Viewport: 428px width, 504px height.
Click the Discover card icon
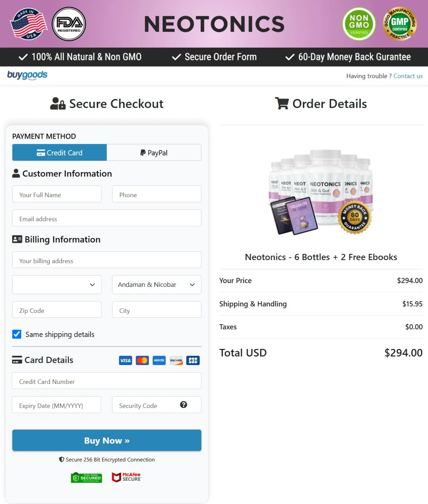(176, 360)
